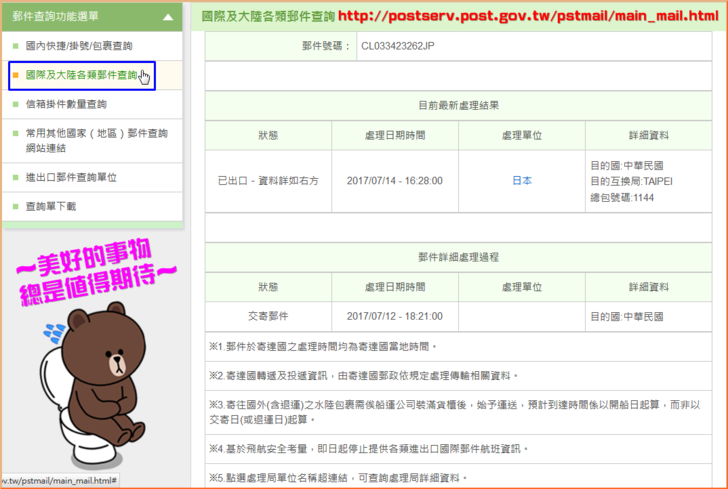The height and width of the screenshot is (489, 728).
Task: Click the red postserv.post.gov.tw URL text
Action: pyautogui.click(x=528, y=16)
